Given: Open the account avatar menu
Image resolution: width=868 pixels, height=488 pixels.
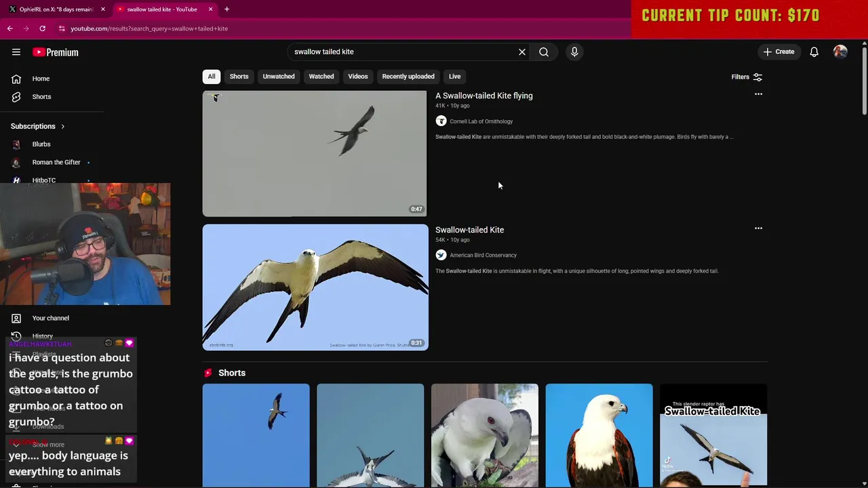Looking at the screenshot, I should tap(840, 52).
